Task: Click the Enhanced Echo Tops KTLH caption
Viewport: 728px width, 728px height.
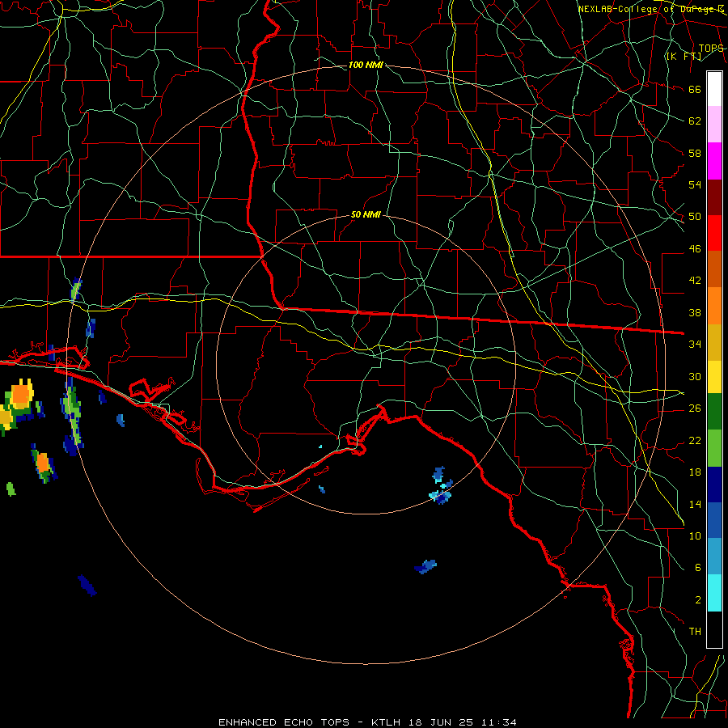Action: (367, 722)
